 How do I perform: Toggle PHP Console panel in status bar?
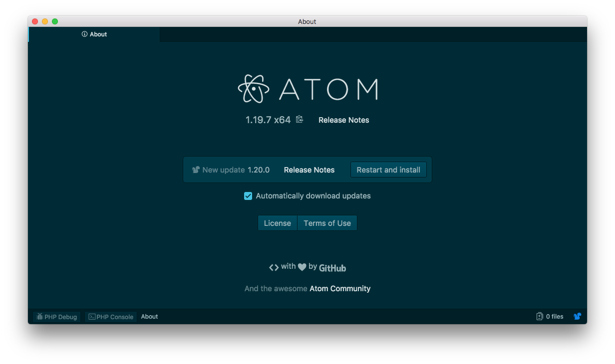pyautogui.click(x=111, y=317)
